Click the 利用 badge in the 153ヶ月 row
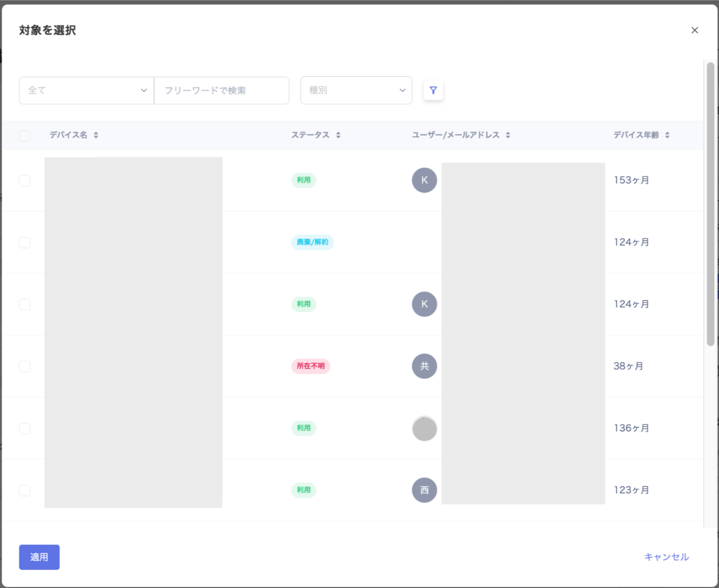The image size is (719, 588). (304, 180)
